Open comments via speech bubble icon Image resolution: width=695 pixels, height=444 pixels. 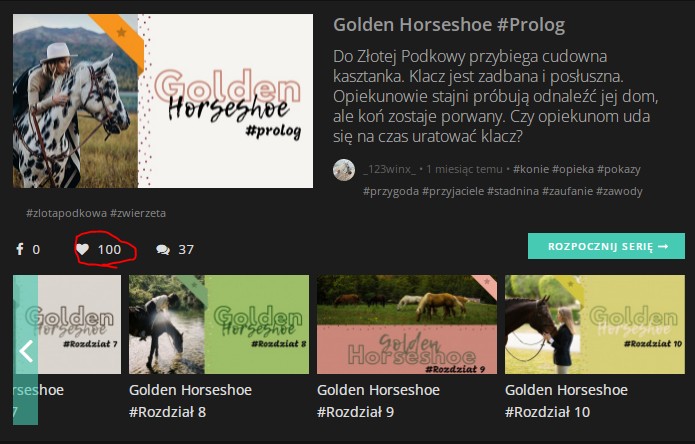coord(163,249)
